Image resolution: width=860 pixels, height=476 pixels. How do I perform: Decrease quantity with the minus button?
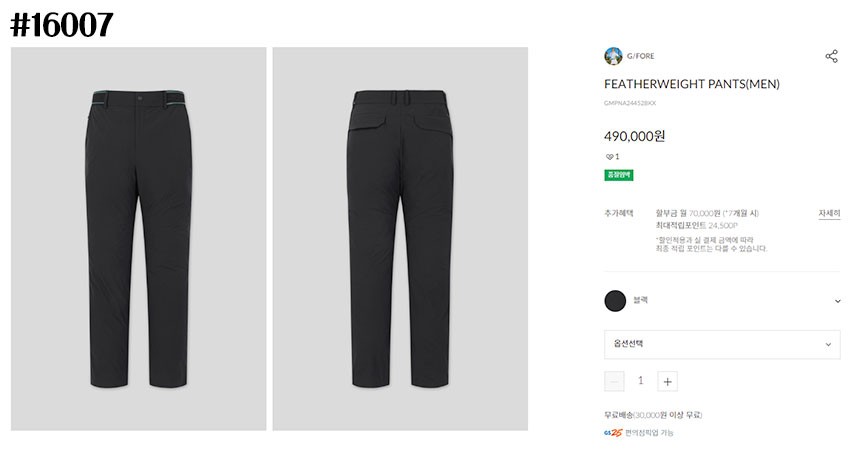614,381
